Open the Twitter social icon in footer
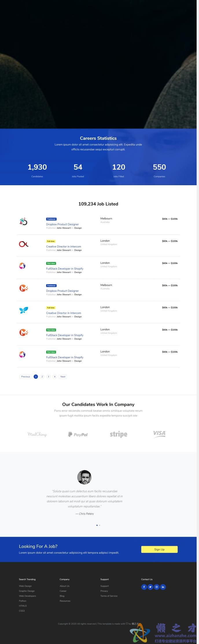 pyautogui.click(x=150, y=587)
